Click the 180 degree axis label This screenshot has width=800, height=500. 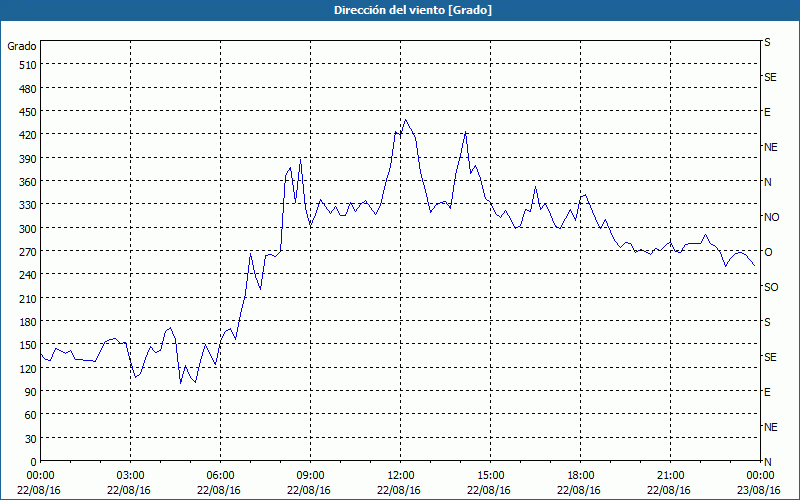28,322
